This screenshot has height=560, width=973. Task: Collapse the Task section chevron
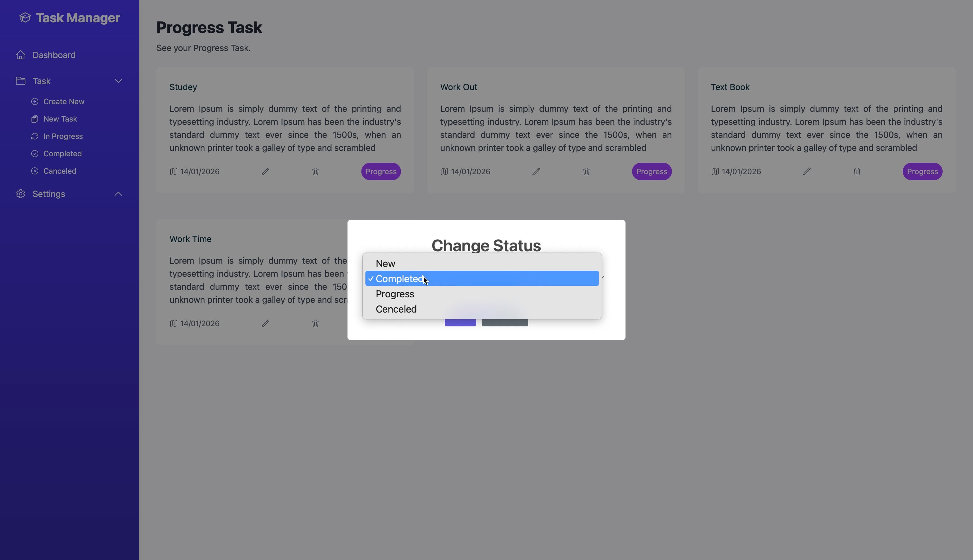pos(118,81)
